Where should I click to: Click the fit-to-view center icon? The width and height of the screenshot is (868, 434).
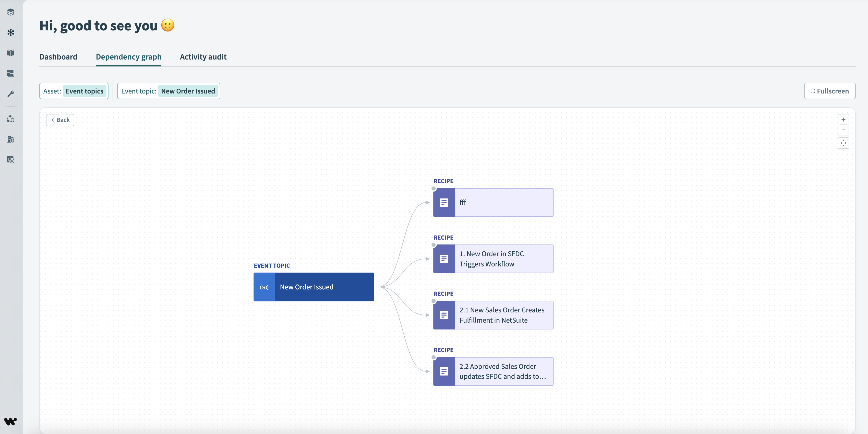pyautogui.click(x=843, y=143)
